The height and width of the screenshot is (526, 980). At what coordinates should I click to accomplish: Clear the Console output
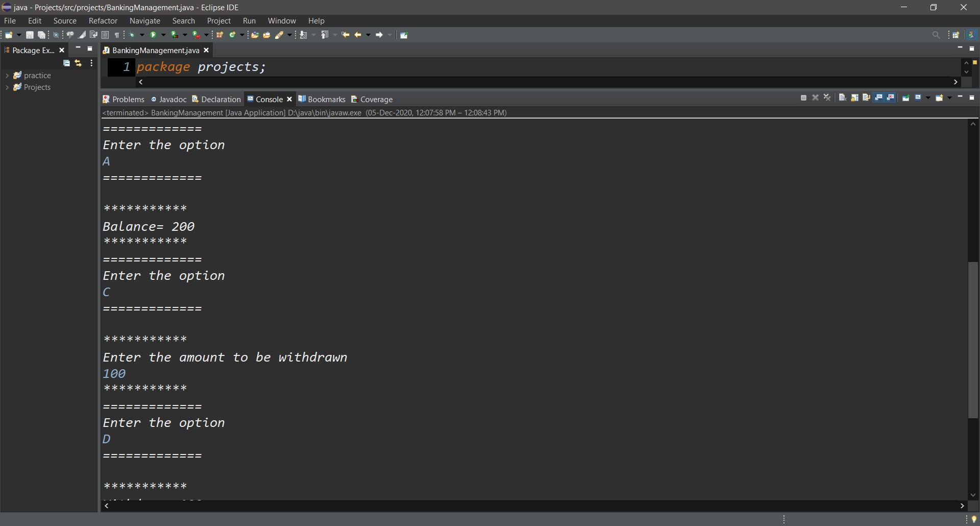click(843, 98)
